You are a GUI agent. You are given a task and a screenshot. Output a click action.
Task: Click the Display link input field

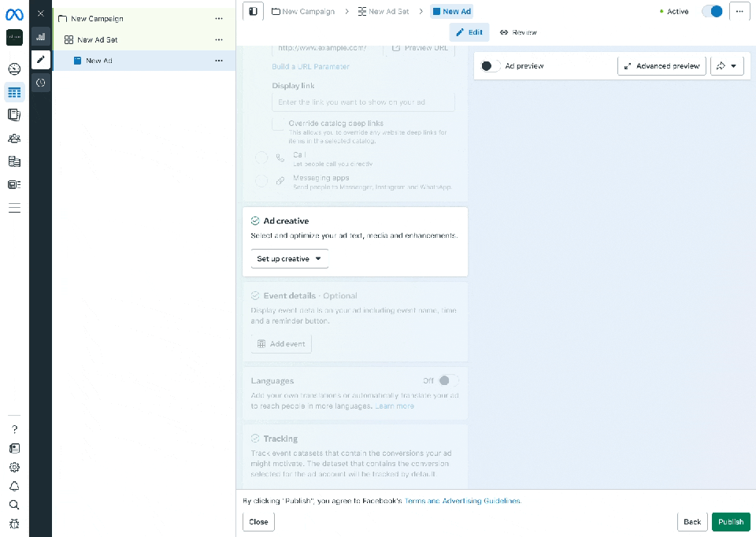363,102
